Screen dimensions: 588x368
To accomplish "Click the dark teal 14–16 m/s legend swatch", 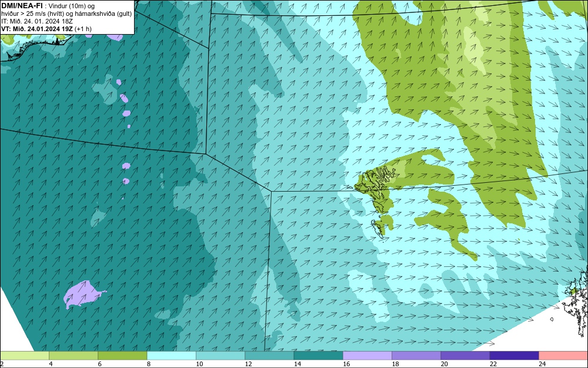I will pos(318,355).
